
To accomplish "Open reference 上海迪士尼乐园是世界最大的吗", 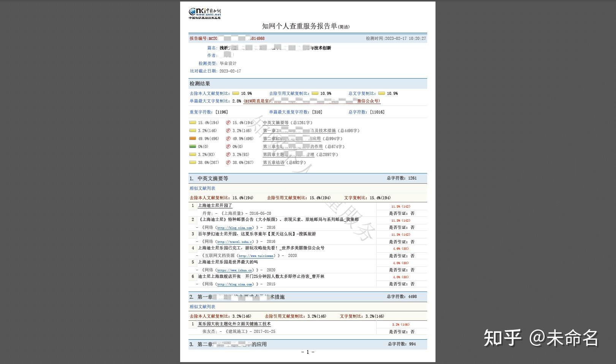I will click(228, 262).
